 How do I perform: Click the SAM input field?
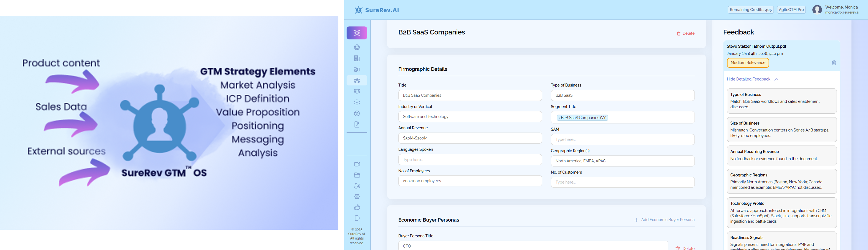tap(622, 139)
